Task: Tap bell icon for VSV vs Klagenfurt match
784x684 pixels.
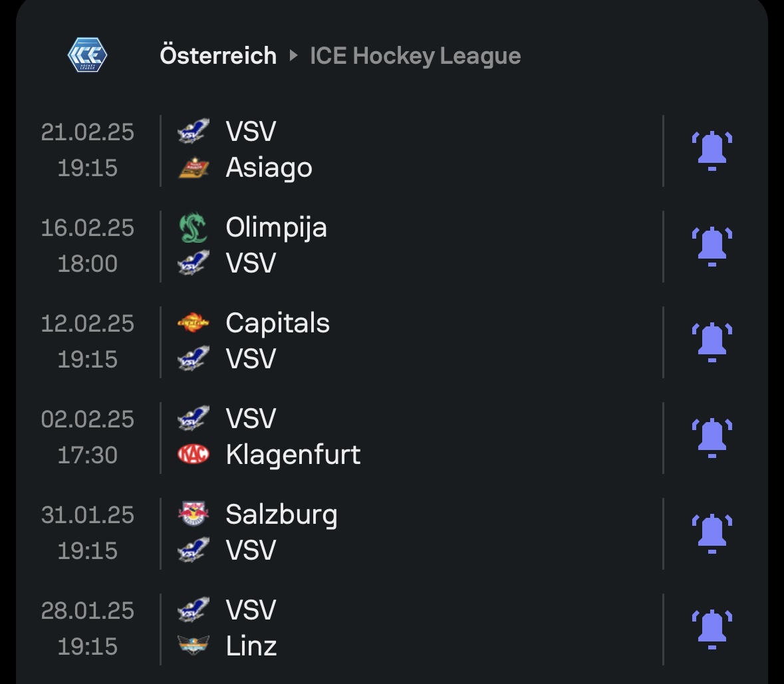Action: click(712, 438)
